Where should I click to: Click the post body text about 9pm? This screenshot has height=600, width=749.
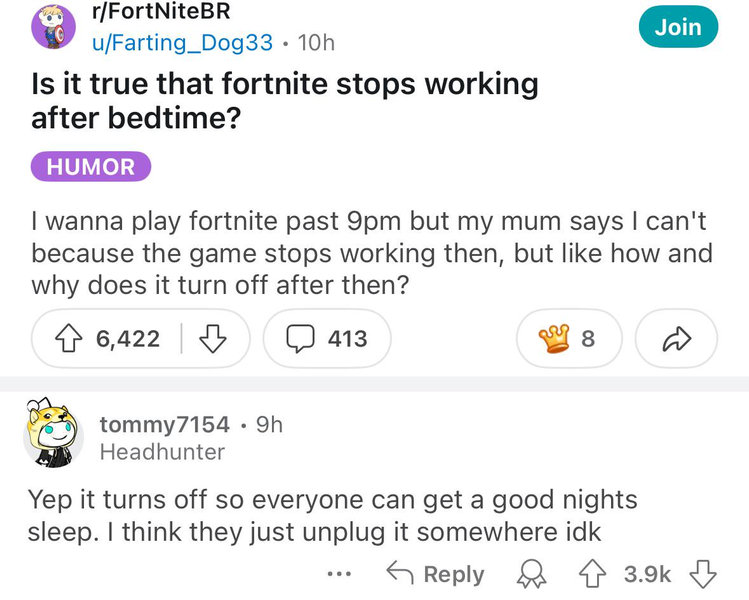coord(370,252)
